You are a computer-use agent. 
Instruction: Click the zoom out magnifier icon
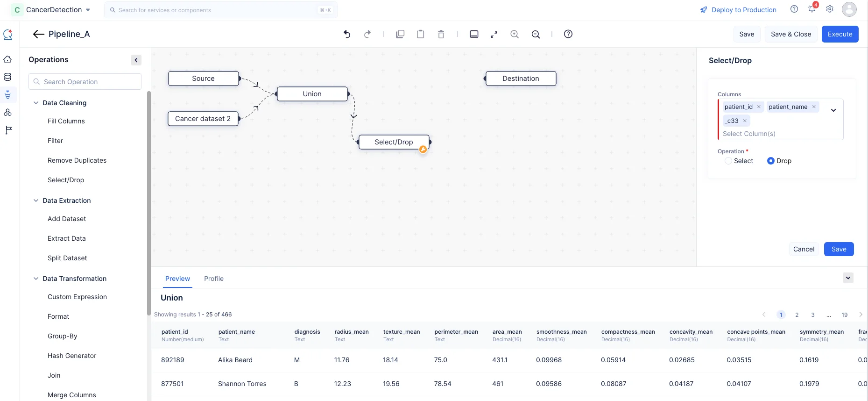click(x=536, y=34)
